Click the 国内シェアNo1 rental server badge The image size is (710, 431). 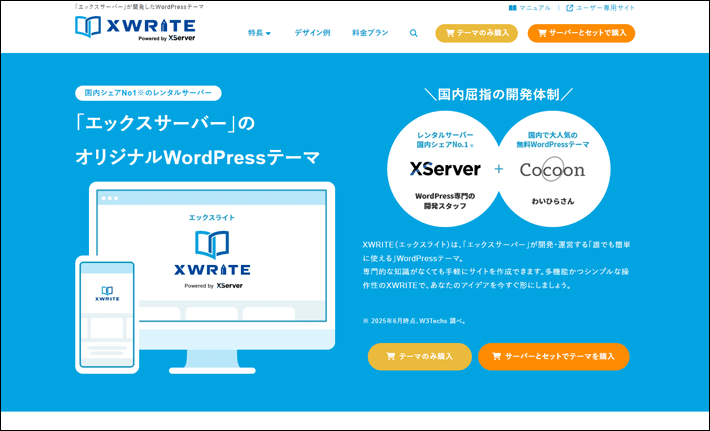pyautogui.click(x=148, y=93)
